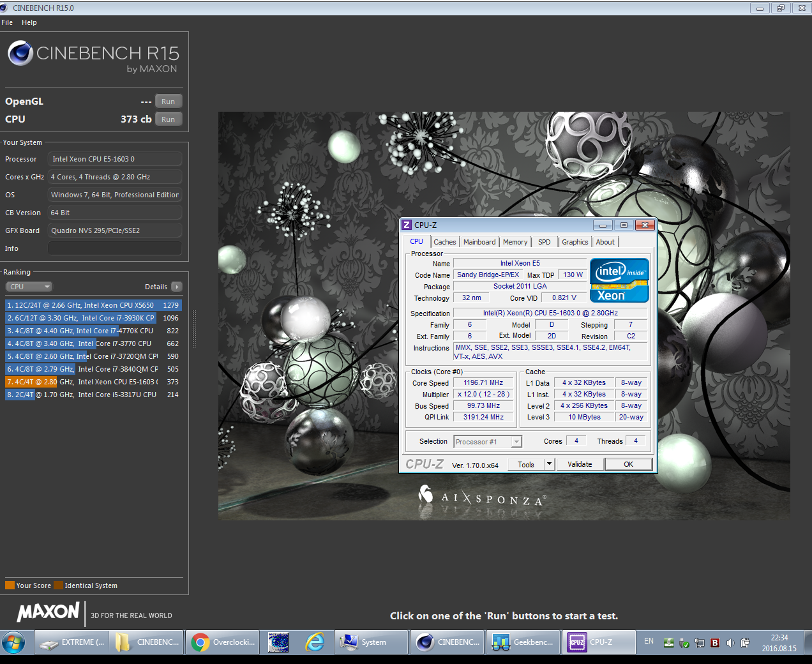The image size is (812, 664).
Task: Click the rendered scene image
Action: click(504, 316)
